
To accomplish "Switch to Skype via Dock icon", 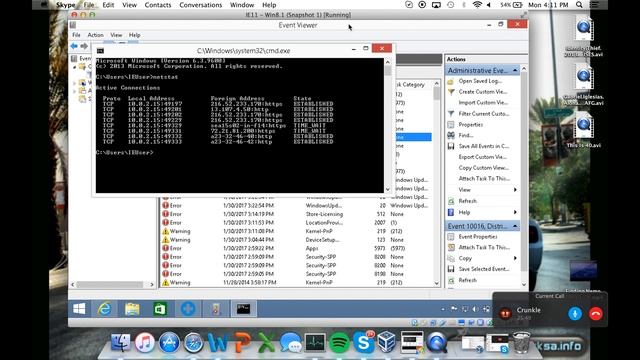I will pyautogui.click(x=363, y=342).
